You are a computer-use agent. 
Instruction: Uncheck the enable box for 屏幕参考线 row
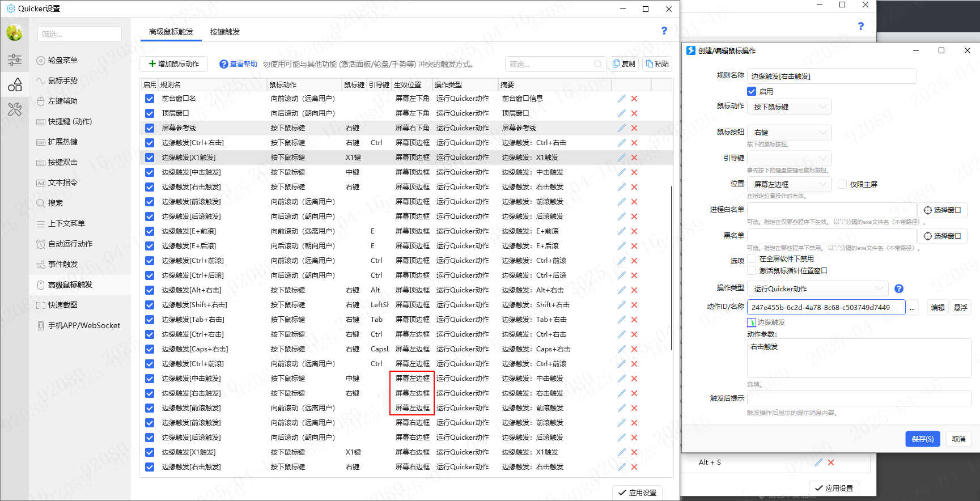coord(150,128)
